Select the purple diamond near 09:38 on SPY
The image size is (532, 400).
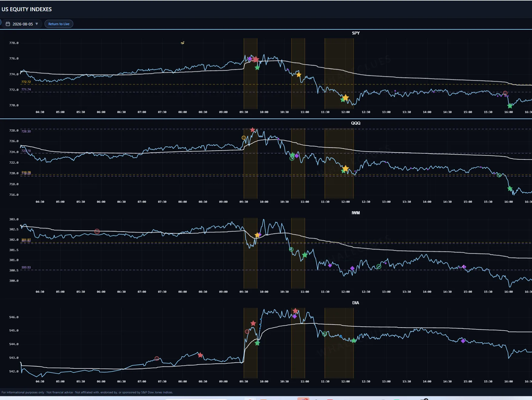tap(249, 59)
